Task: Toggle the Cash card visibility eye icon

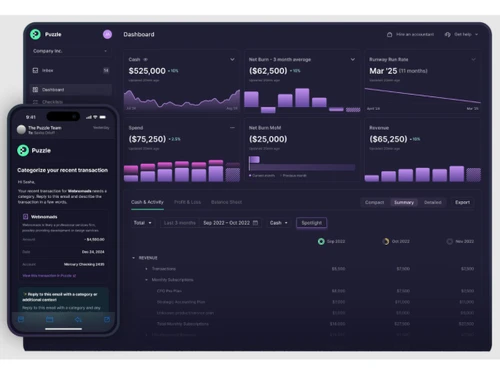Action: point(145,60)
